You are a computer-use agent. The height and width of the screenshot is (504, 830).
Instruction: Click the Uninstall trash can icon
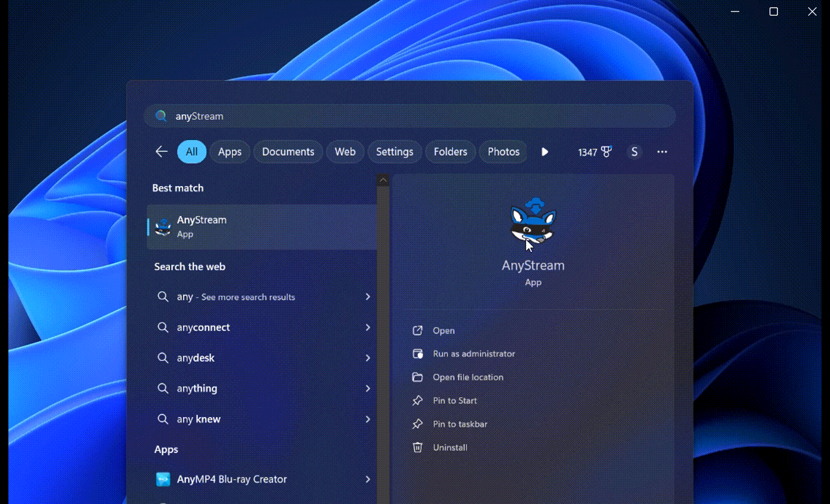(417, 447)
